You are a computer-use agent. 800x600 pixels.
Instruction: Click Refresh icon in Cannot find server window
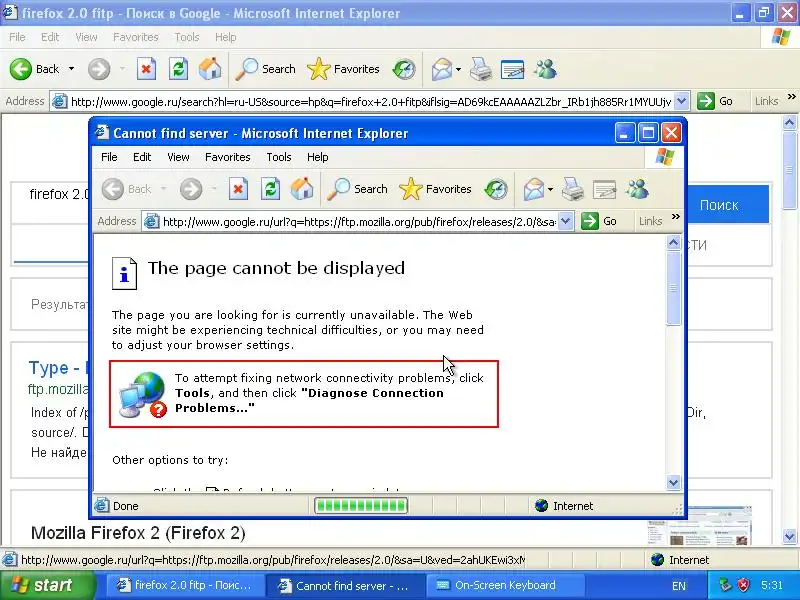[270, 189]
